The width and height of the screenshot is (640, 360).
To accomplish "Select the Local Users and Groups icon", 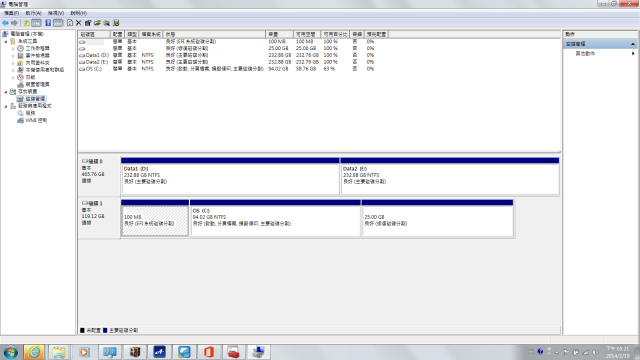I will 20,70.
